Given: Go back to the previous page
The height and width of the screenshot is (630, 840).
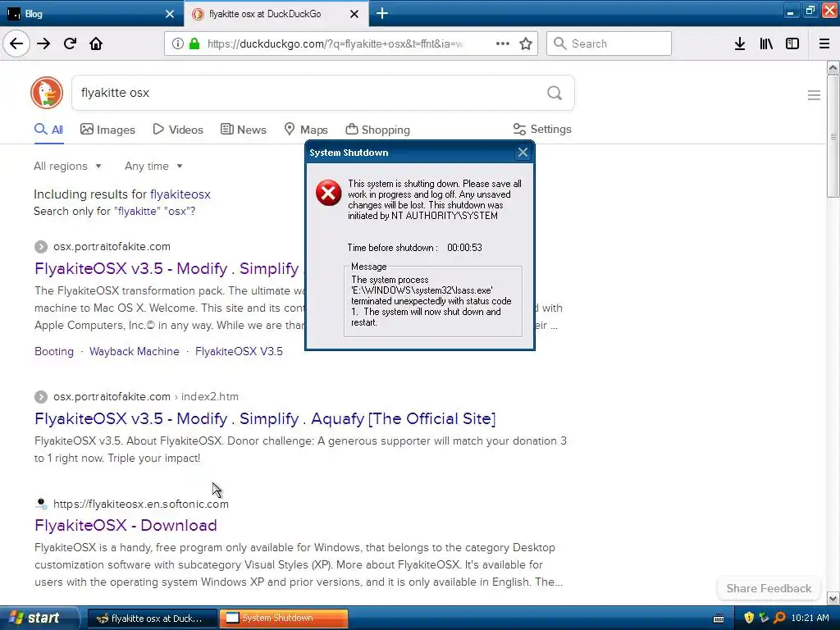Looking at the screenshot, I should point(16,43).
